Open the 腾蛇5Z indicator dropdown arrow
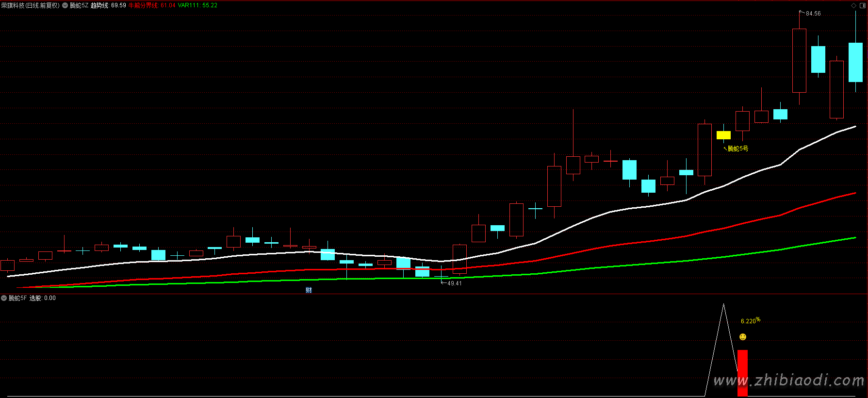The width and height of the screenshot is (868, 398). click(x=65, y=5)
